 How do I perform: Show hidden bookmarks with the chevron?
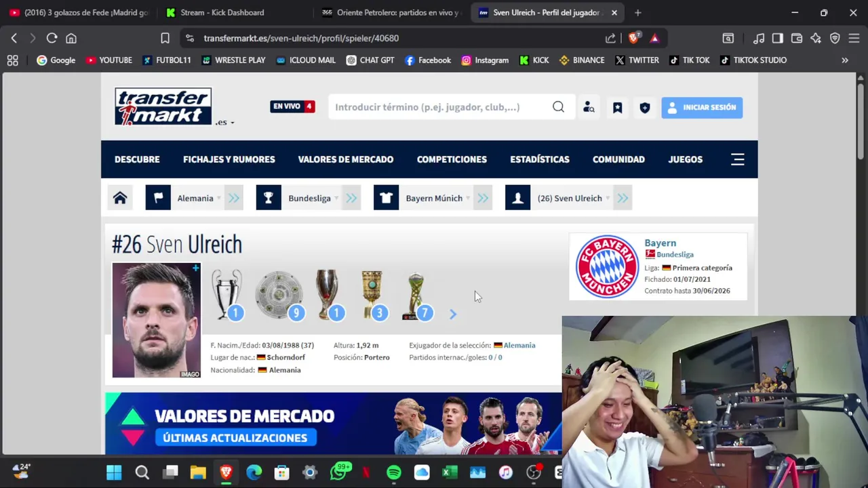point(845,60)
